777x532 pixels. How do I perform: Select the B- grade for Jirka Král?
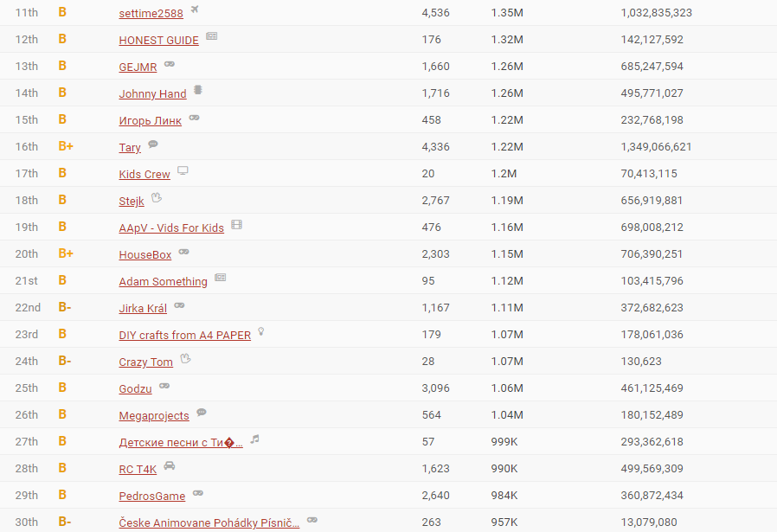click(65, 307)
